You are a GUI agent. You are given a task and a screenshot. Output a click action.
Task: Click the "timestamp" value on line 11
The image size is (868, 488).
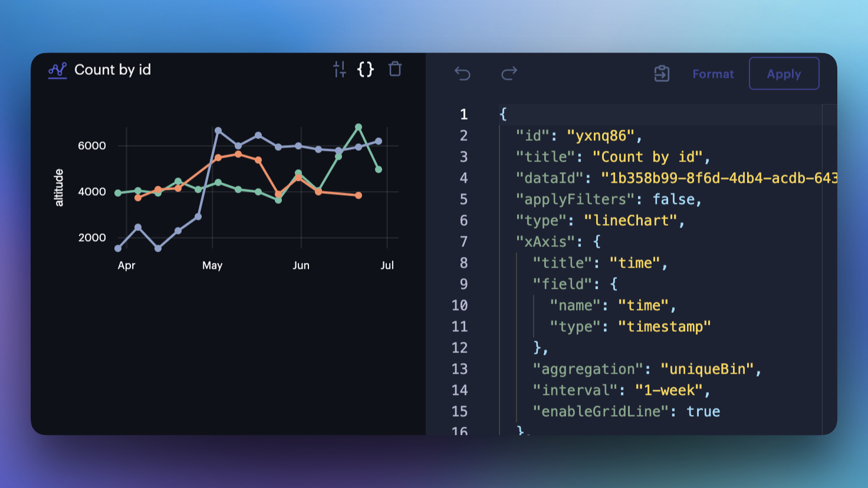pos(665,327)
